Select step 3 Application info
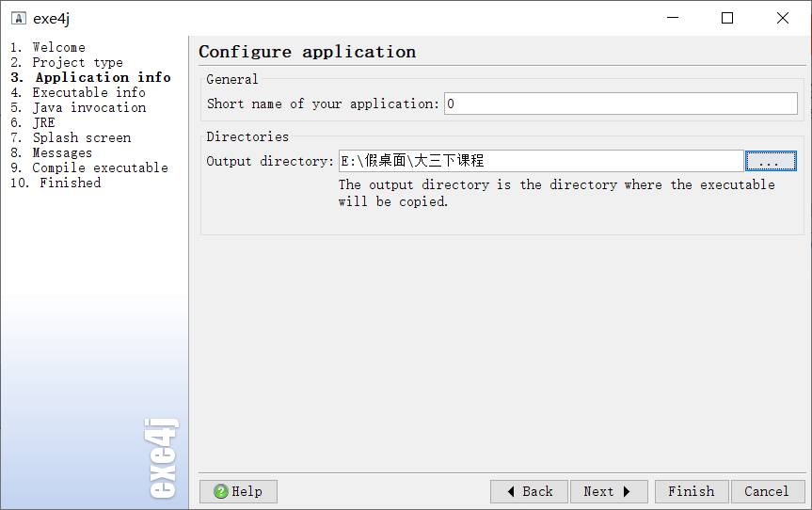The width and height of the screenshot is (812, 510). coord(90,78)
